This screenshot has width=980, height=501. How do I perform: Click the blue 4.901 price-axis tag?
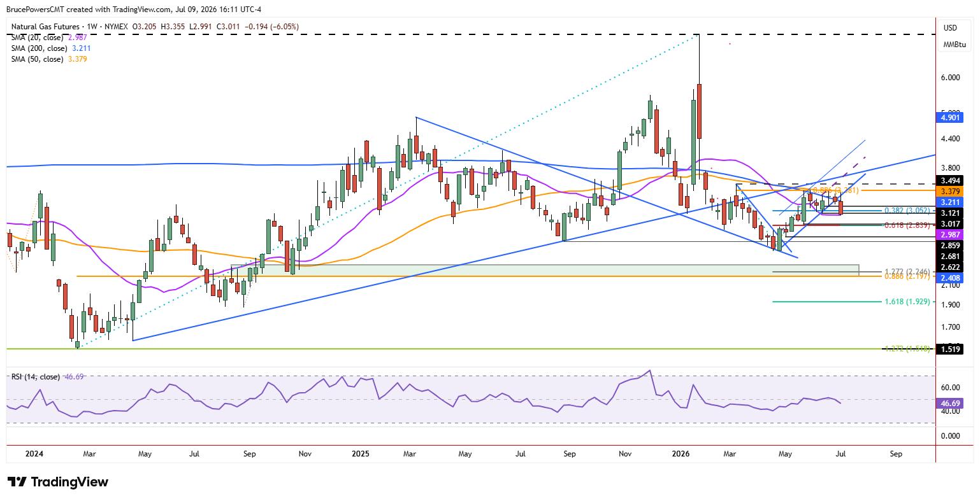(x=949, y=117)
